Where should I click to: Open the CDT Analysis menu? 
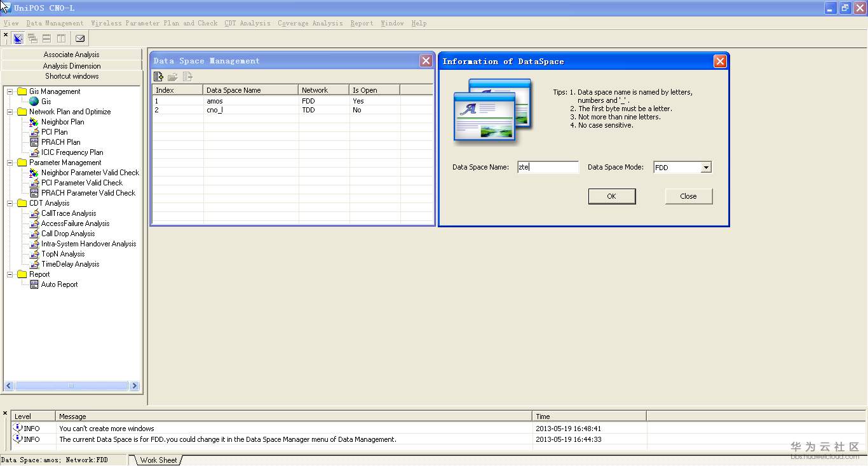point(247,23)
